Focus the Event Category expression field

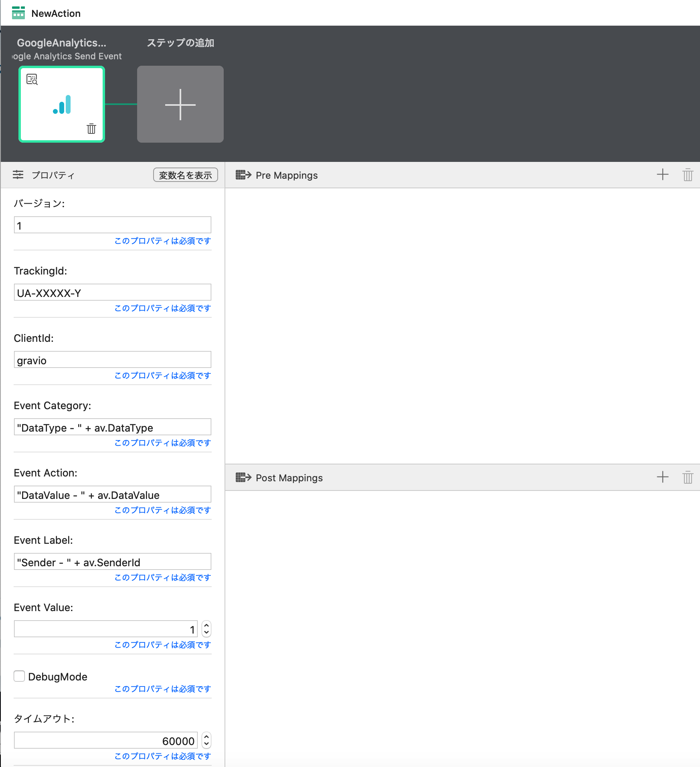click(x=112, y=427)
